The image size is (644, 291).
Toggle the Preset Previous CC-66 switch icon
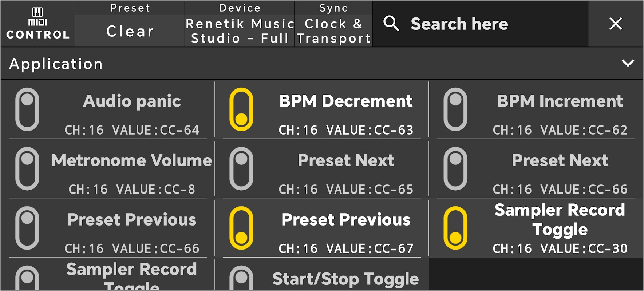click(x=27, y=228)
